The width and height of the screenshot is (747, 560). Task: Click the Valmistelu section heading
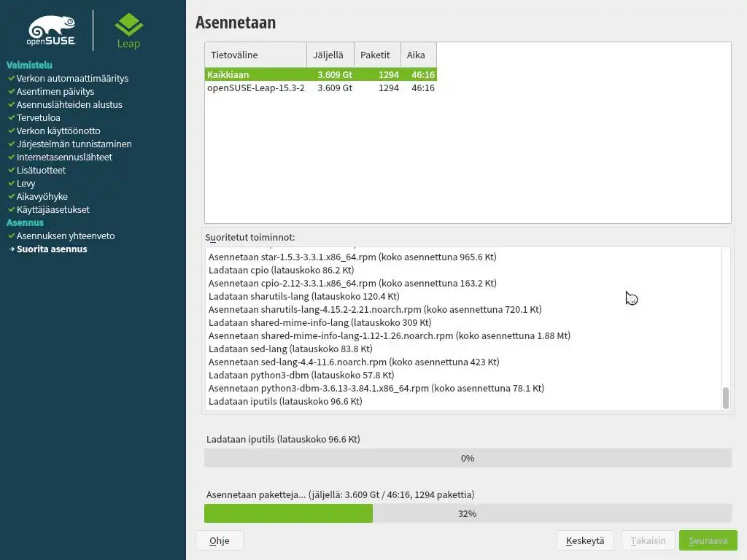click(x=29, y=65)
